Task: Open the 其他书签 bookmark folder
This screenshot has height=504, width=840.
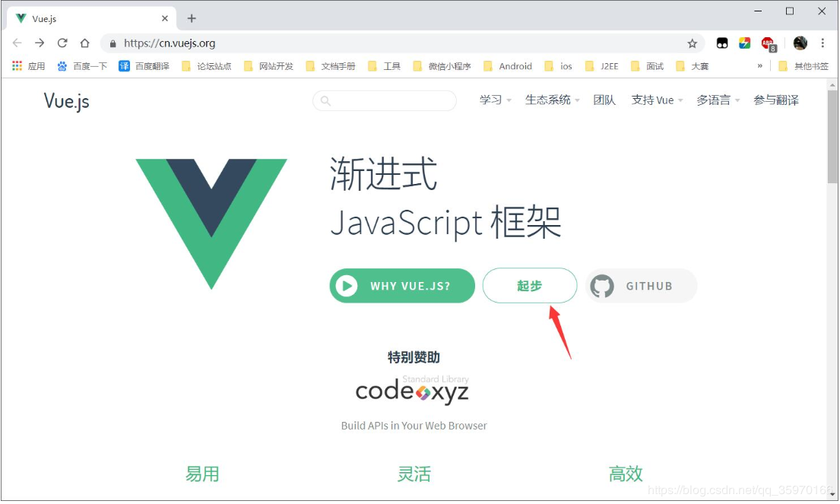Action: (x=804, y=66)
